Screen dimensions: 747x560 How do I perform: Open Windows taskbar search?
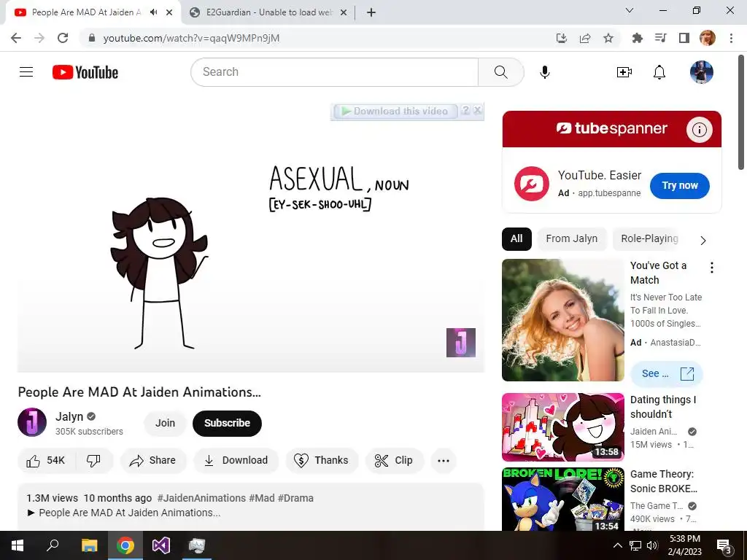[x=53, y=545]
